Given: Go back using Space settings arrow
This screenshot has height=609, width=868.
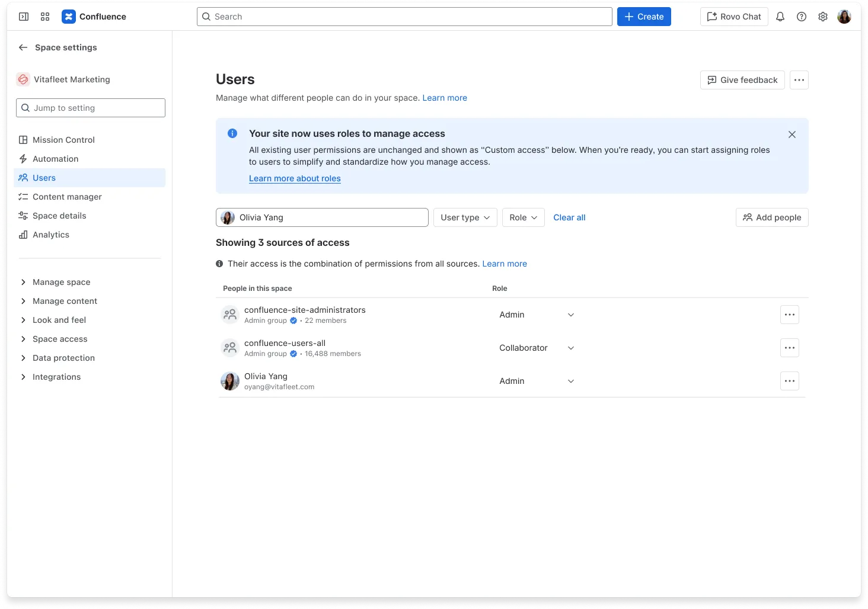Looking at the screenshot, I should 23,47.
